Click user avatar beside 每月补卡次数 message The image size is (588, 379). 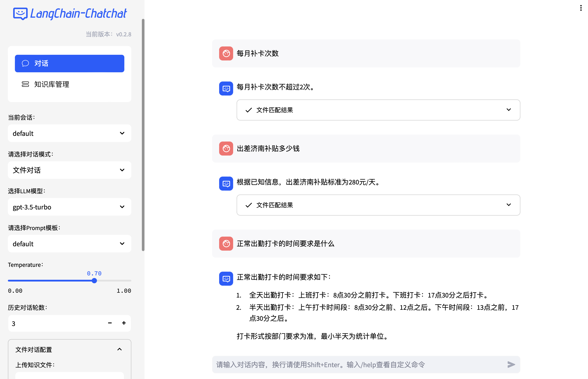[x=226, y=53]
